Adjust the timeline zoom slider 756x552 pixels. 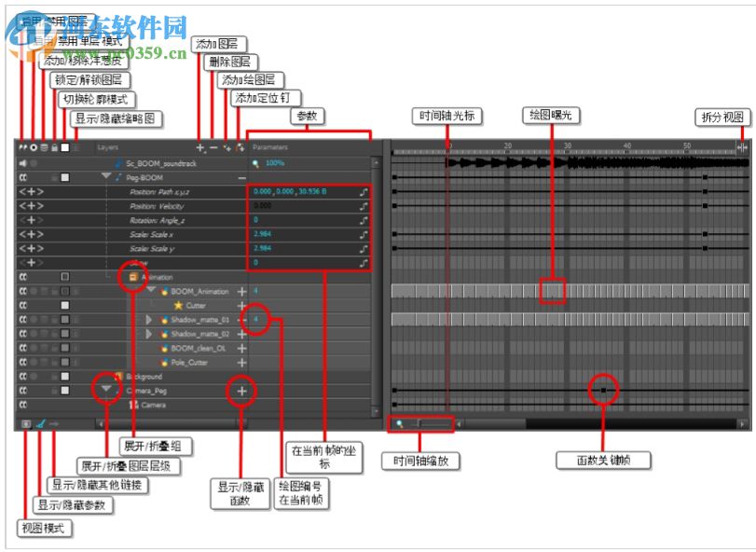(x=419, y=422)
